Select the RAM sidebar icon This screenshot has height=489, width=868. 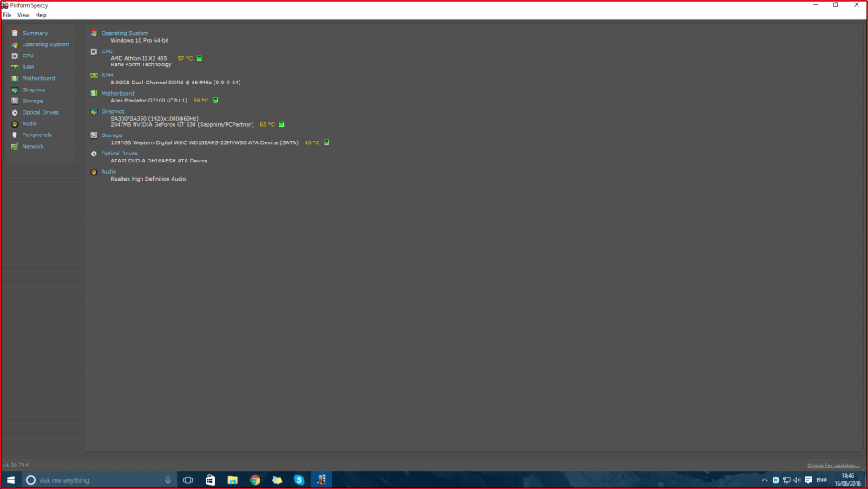coord(15,67)
